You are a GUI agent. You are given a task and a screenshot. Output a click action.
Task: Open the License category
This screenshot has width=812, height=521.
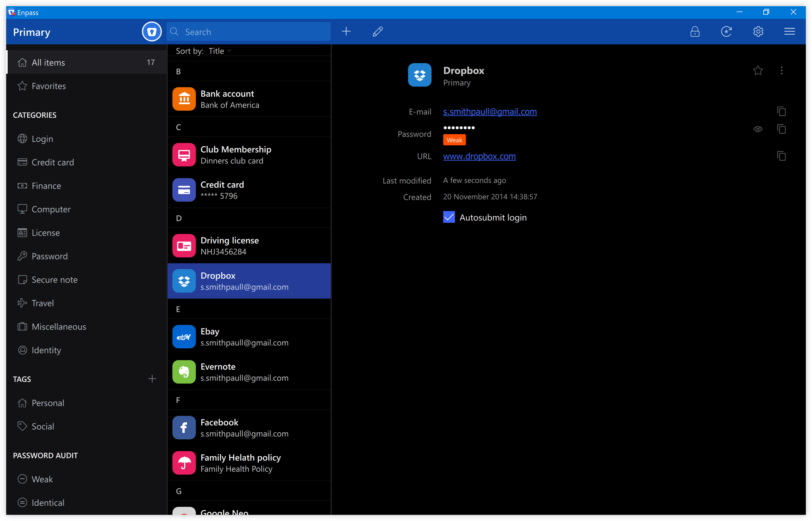pos(87,233)
